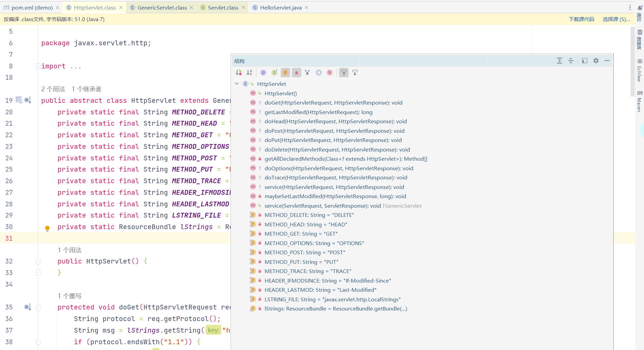Click the window view mode icon in Structure header

click(585, 61)
